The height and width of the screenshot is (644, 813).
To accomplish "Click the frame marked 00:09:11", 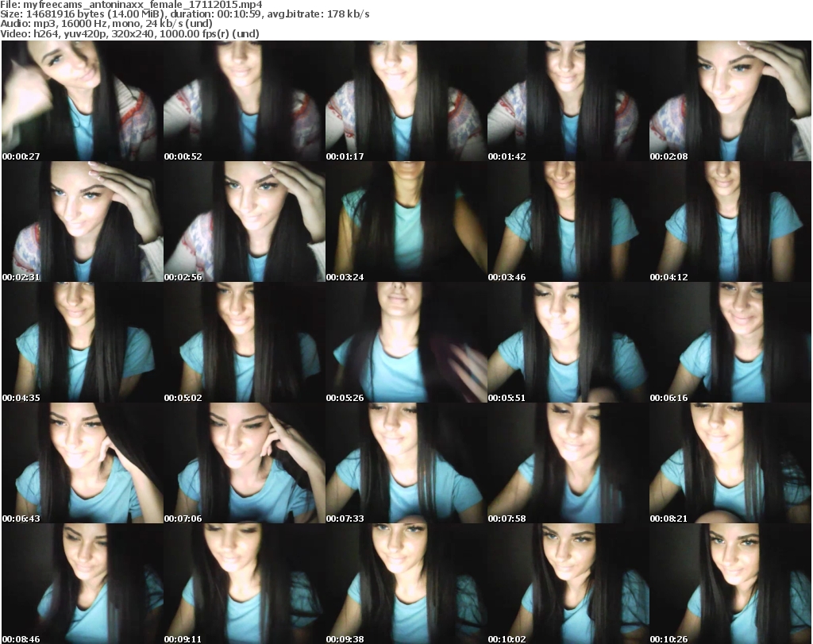I will (x=245, y=584).
